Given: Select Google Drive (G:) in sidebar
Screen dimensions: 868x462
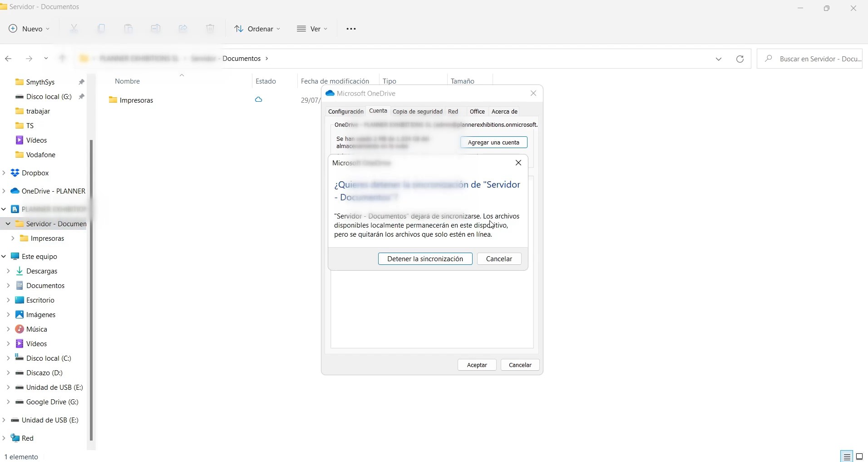Looking at the screenshot, I should coord(47,402).
